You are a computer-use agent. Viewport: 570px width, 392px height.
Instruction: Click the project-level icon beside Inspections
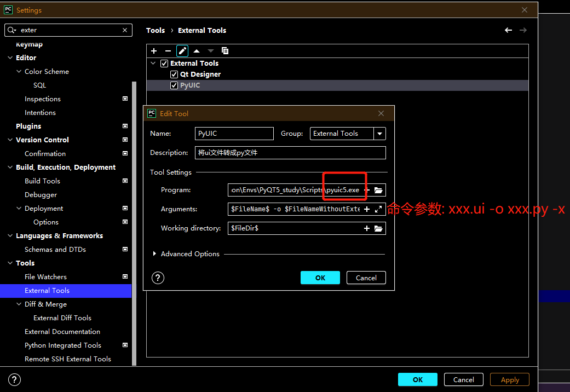pos(125,99)
